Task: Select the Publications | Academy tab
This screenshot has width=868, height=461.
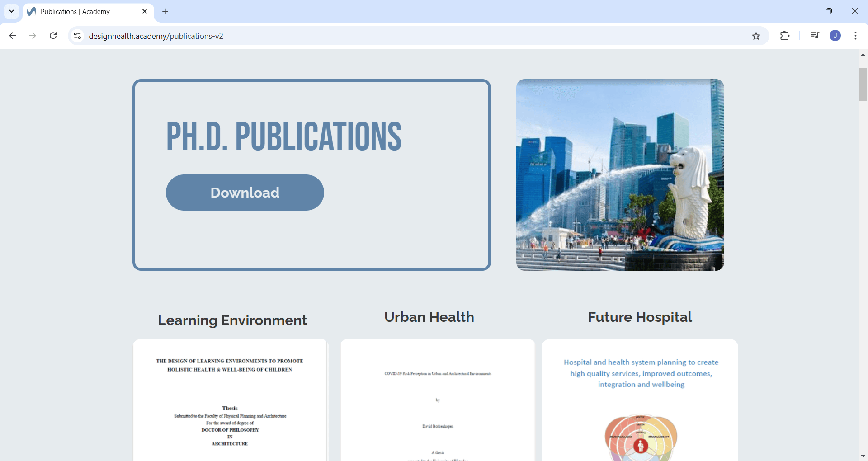Action: pyautogui.click(x=88, y=12)
